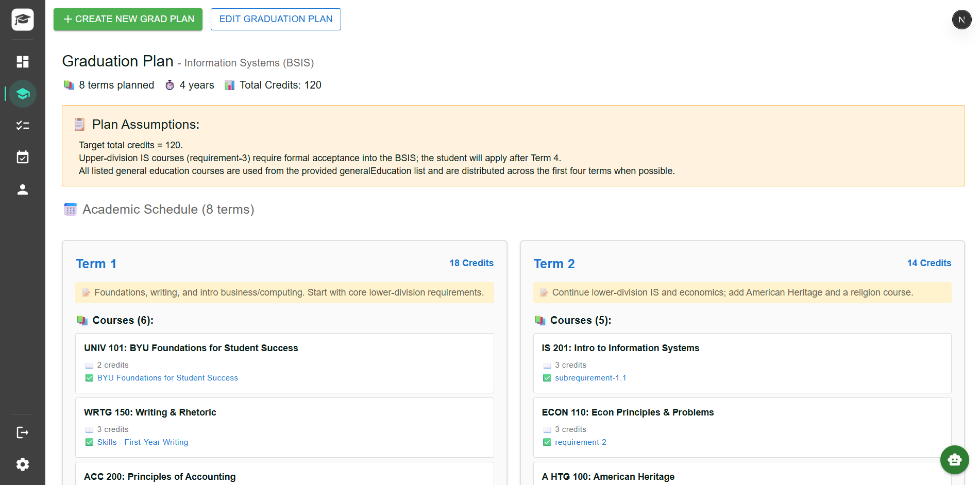
Task: Launch the AI assistant chatbot button
Action: tap(954, 460)
